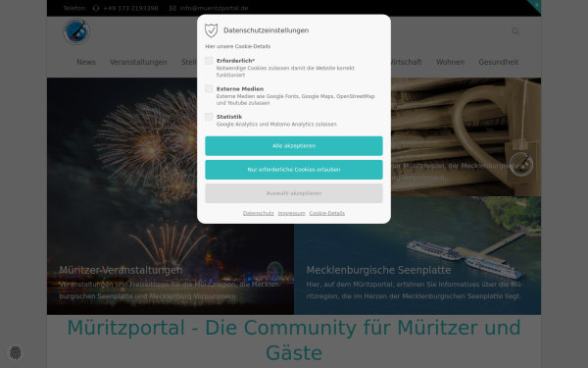Click the phone number +49 173 2193398

[x=130, y=8]
